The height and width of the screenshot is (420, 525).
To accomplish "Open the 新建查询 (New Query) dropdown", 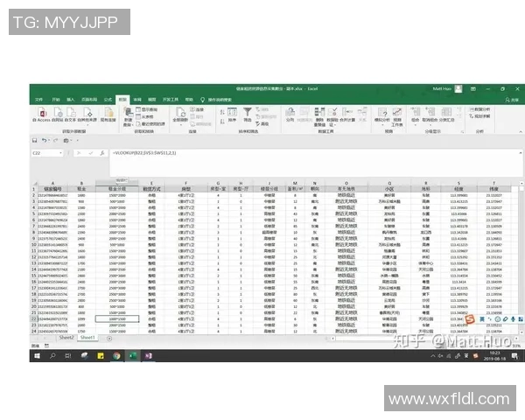I will [x=128, y=116].
